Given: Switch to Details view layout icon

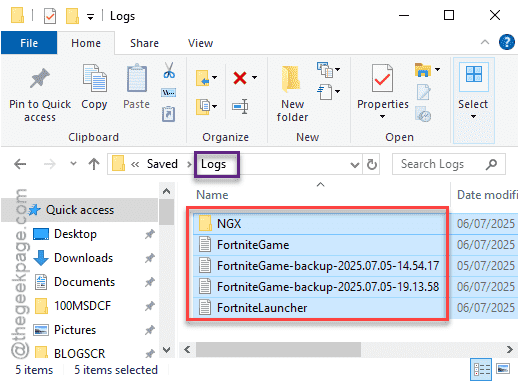Looking at the screenshot, I should point(482,369).
